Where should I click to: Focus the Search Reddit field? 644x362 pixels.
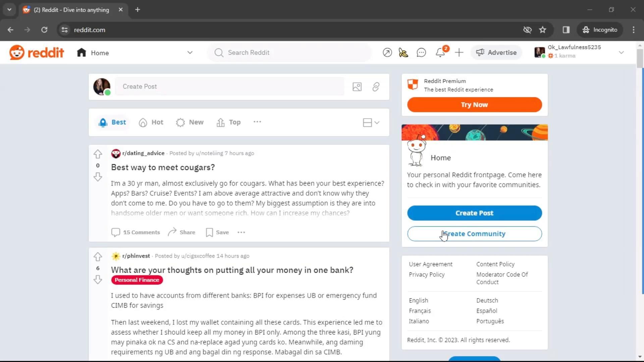point(289,53)
